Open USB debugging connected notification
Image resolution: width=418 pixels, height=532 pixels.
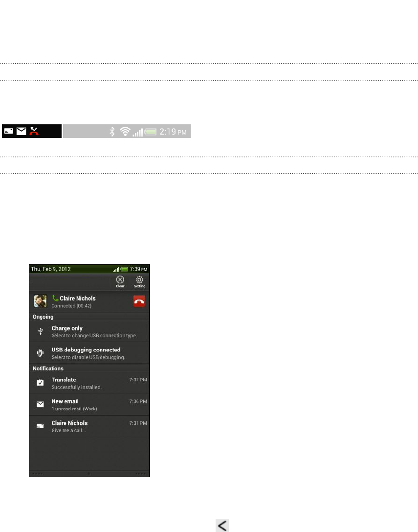pyautogui.click(x=89, y=353)
